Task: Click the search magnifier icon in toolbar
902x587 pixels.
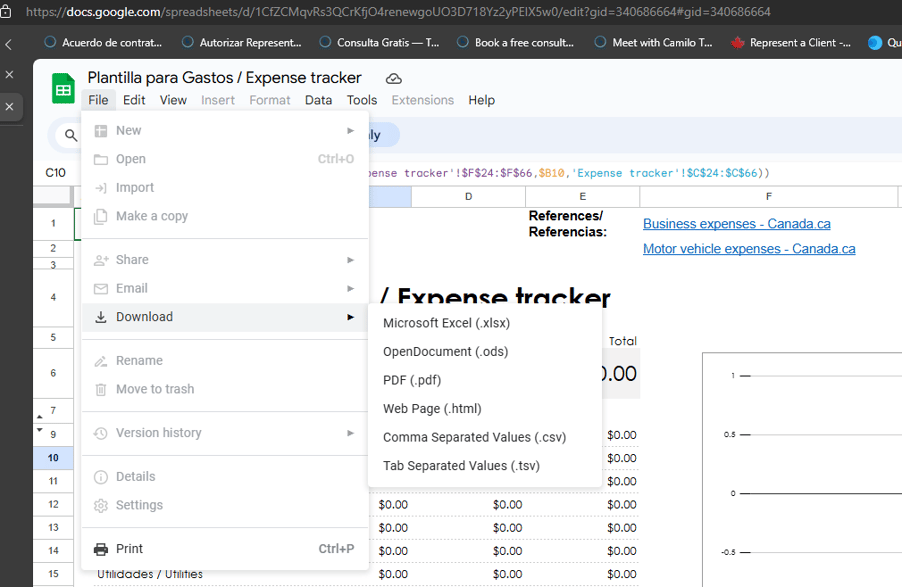Action: 71,135
